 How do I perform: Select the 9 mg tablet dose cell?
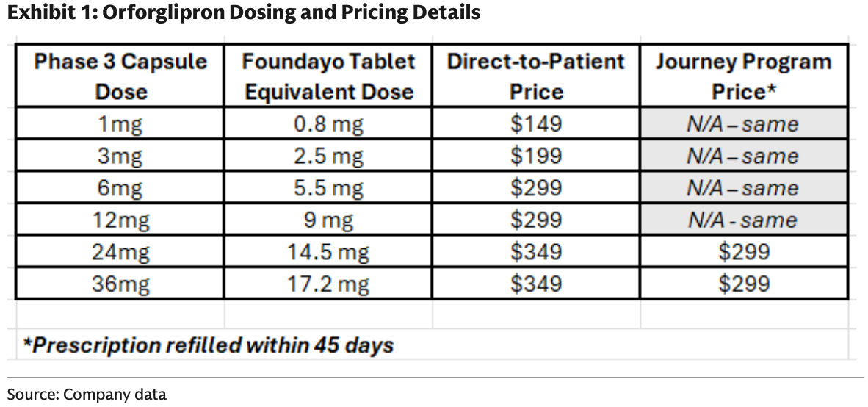[x=328, y=220]
